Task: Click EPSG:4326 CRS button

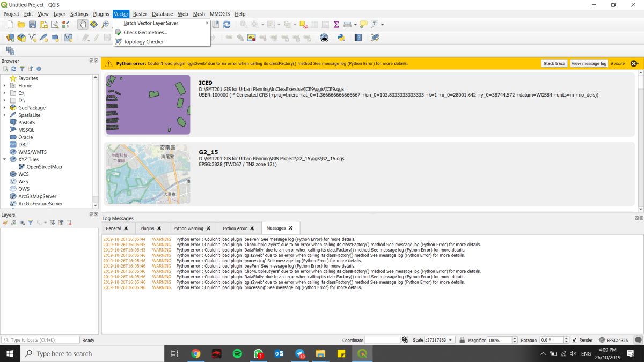Action: coord(613,340)
